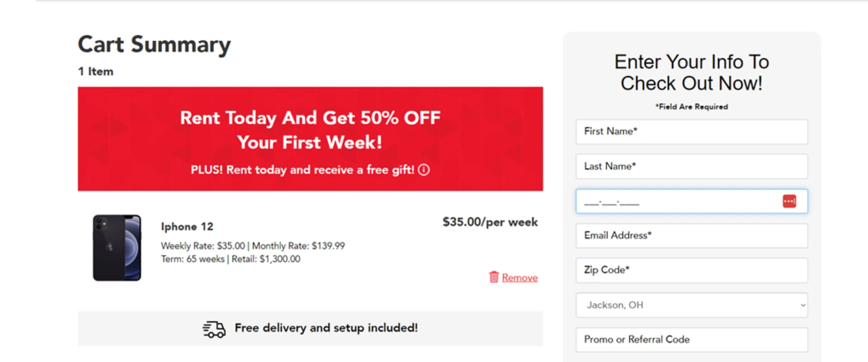Select the First Name input field
The width and height of the screenshot is (868, 362).
(x=691, y=132)
